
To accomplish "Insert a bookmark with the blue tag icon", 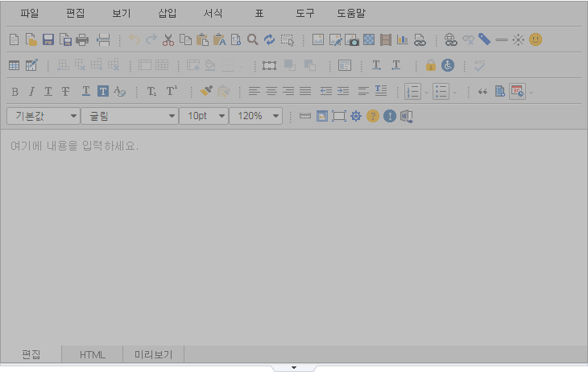I will point(485,39).
